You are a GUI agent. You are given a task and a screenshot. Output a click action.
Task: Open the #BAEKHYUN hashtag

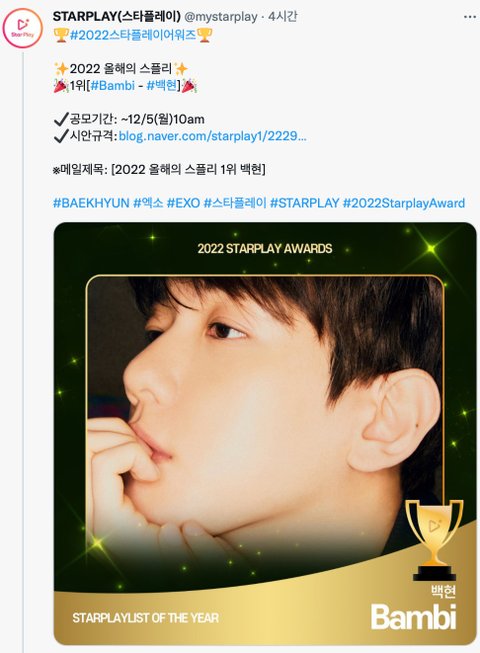pos(91,203)
